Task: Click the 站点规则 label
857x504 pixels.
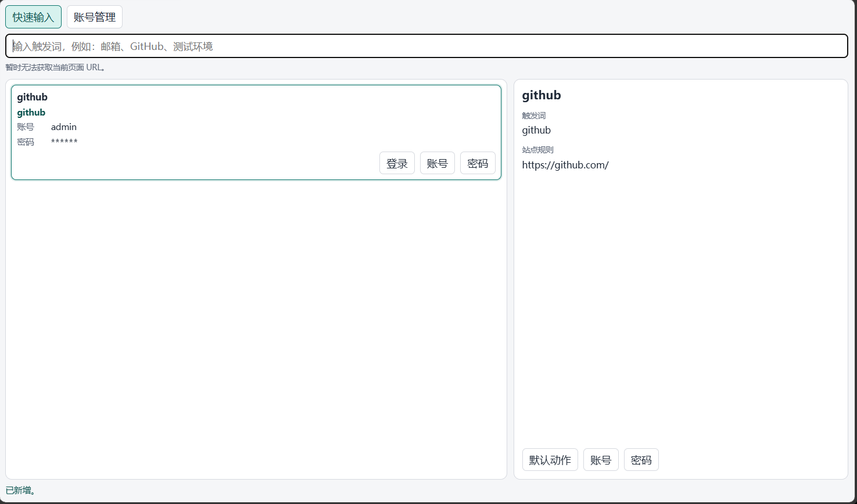Action: 538,150
